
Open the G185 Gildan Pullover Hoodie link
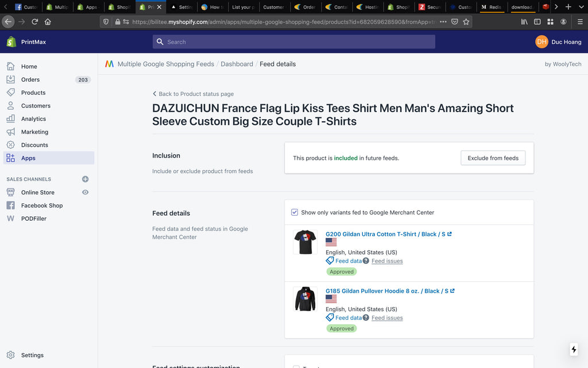[x=387, y=290]
